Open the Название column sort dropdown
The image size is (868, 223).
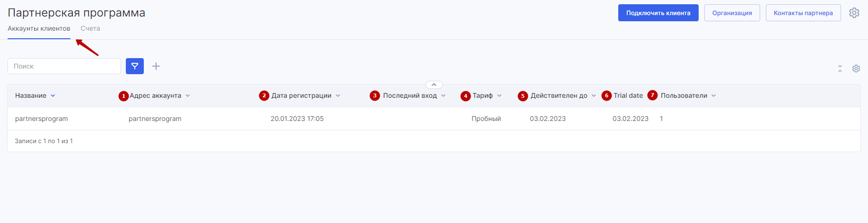coord(53,95)
